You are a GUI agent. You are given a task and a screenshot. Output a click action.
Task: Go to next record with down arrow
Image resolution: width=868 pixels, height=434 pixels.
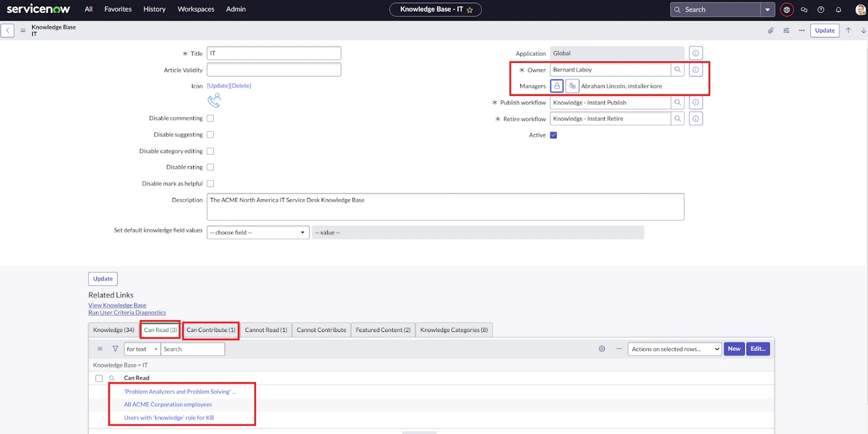point(863,30)
